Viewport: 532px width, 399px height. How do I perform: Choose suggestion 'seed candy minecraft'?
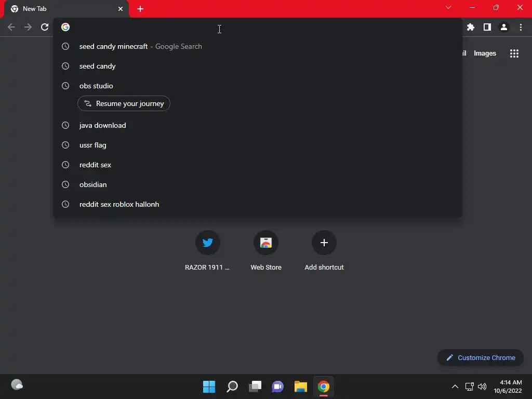pos(258,46)
